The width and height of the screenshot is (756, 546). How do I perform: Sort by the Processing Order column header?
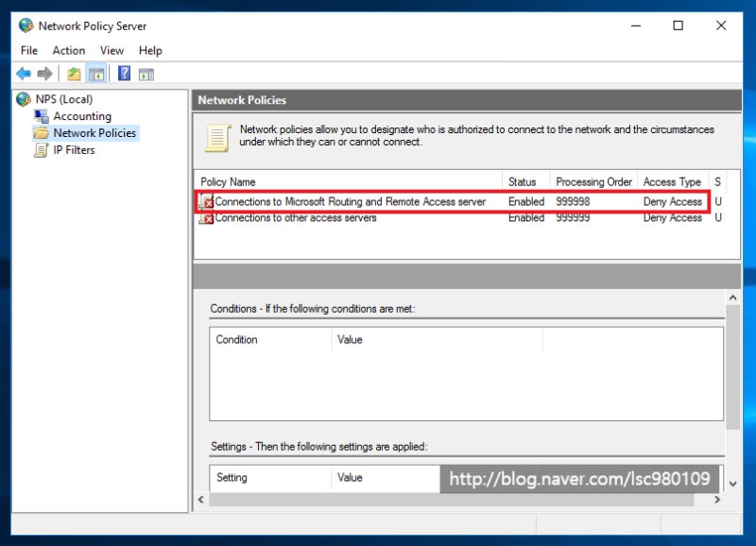593,181
